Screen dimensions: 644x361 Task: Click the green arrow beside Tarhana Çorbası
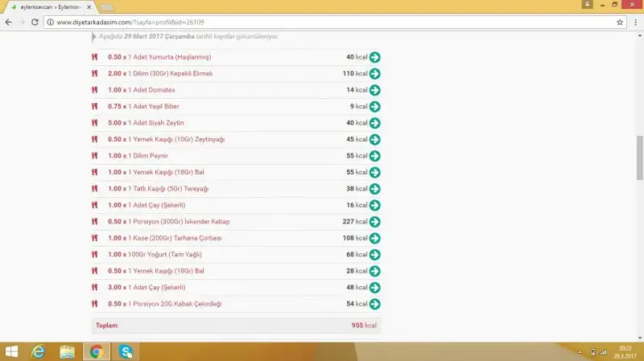point(374,239)
